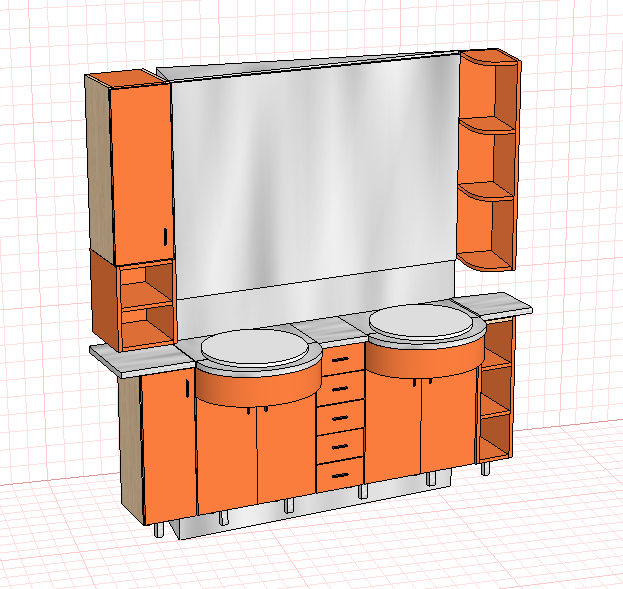This screenshot has width=623, height=589.
Task: Select the rounded corner shelf beside the mirror
Action: pyautogui.click(x=488, y=159)
